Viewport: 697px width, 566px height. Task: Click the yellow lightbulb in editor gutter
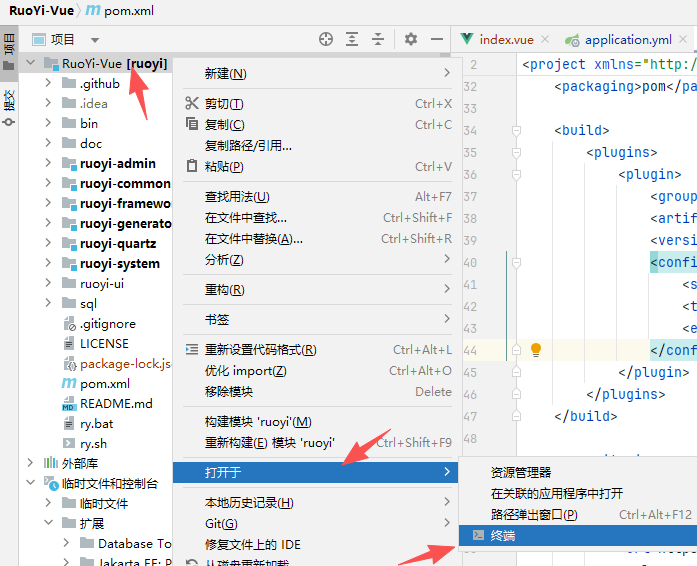coord(535,350)
